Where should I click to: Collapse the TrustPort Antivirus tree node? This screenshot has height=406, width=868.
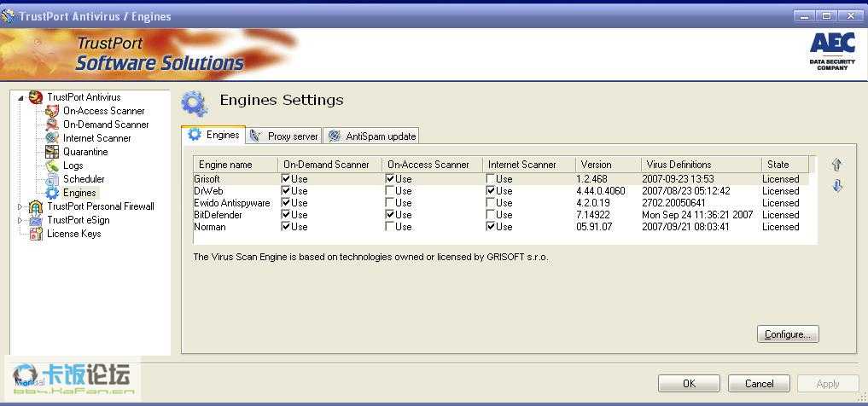point(21,98)
